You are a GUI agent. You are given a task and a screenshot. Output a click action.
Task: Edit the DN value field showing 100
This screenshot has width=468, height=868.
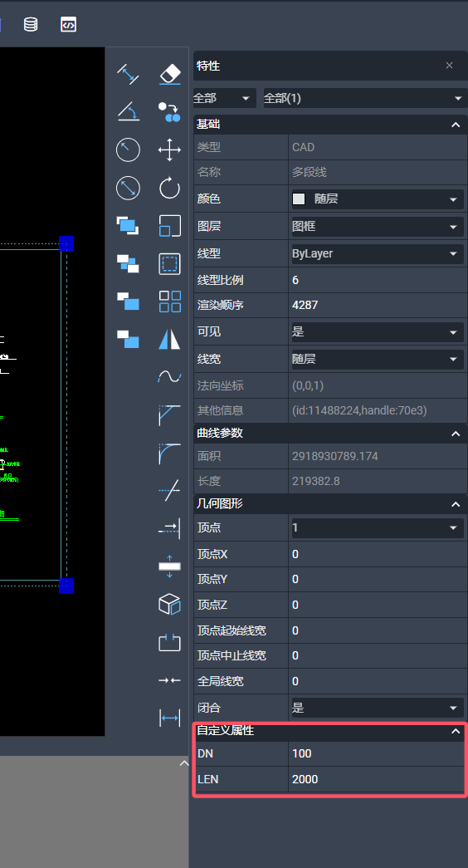click(376, 753)
